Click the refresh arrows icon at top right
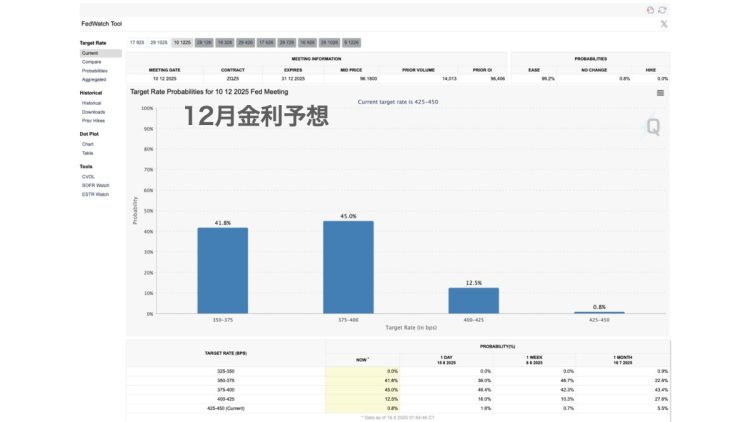 662,10
